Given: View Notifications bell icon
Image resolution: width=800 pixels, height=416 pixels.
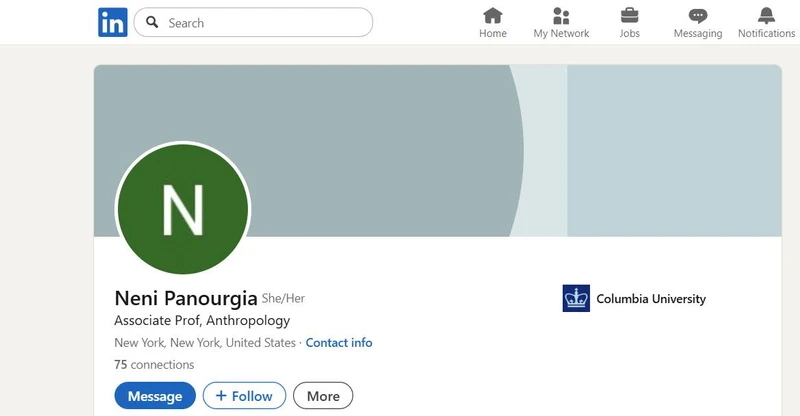Looking at the screenshot, I should 766,16.
